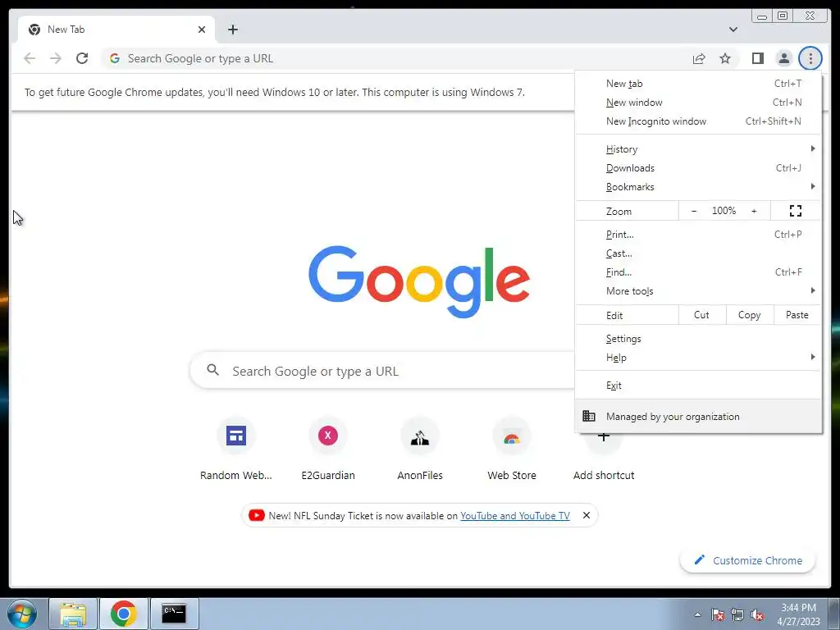
Task: Close the New Tab tab
Action: click(x=202, y=30)
